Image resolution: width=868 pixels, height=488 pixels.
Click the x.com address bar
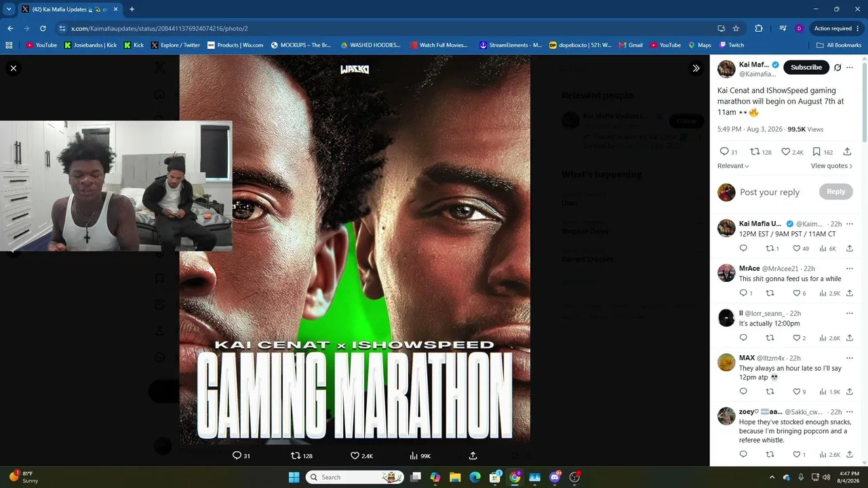point(380,28)
